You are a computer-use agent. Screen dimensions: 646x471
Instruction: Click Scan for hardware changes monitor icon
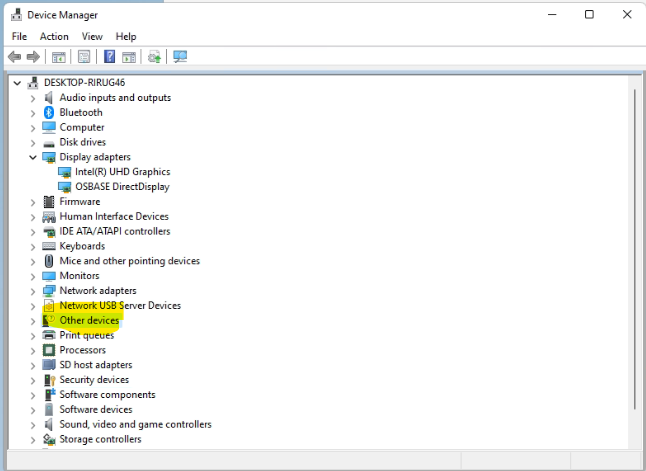pyautogui.click(x=180, y=57)
